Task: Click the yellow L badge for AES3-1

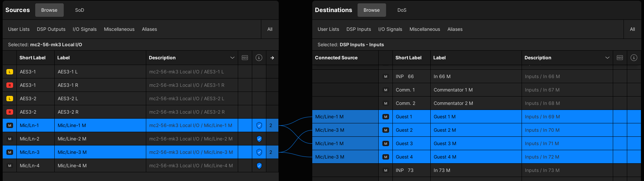Action: point(10,72)
